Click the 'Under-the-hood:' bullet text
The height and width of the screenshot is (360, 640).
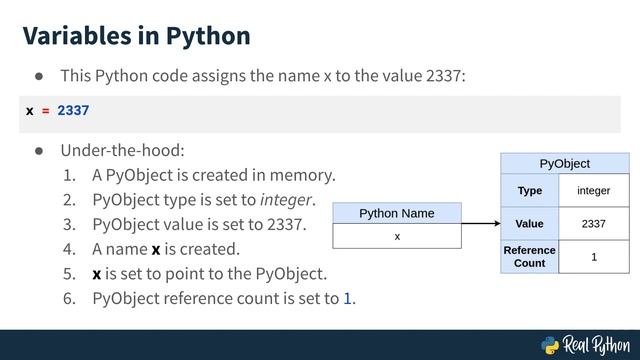tap(122, 151)
